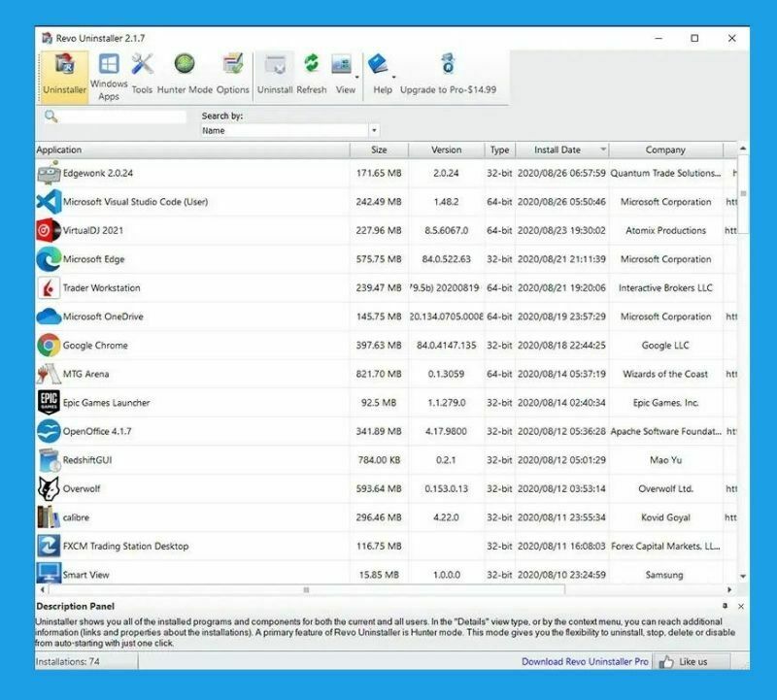Click the Samsung company cell
777x700 pixels.
[x=664, y=575]
